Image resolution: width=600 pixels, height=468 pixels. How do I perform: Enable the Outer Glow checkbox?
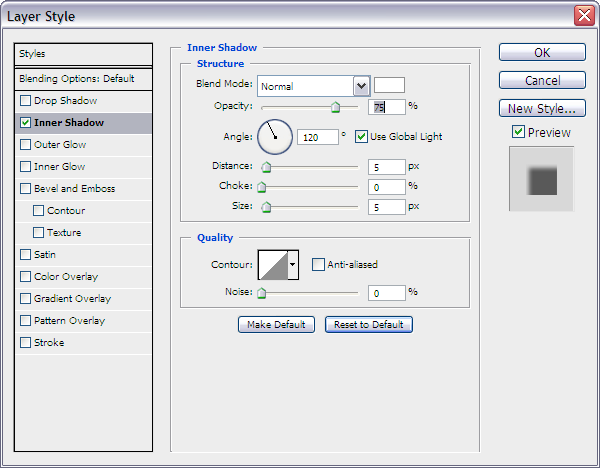point(25,145)
